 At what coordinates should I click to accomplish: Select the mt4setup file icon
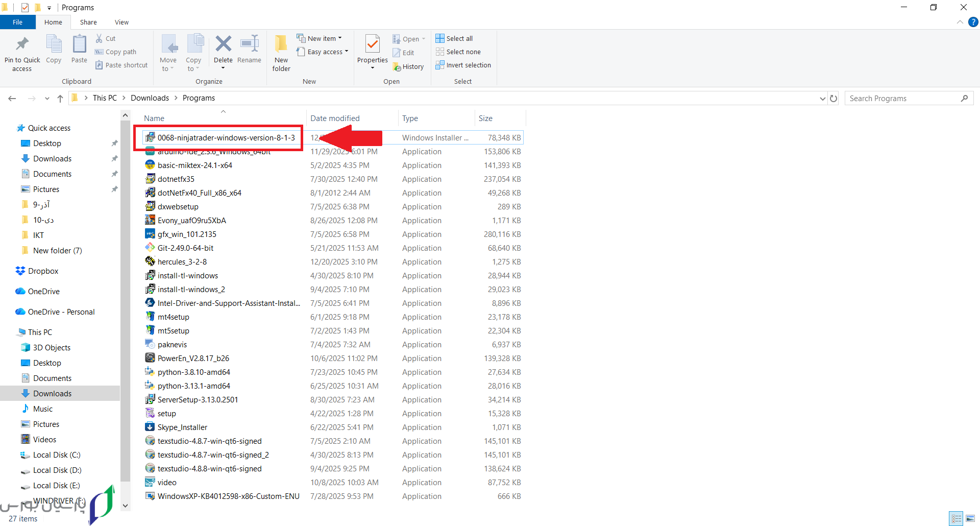coord(150,316)
